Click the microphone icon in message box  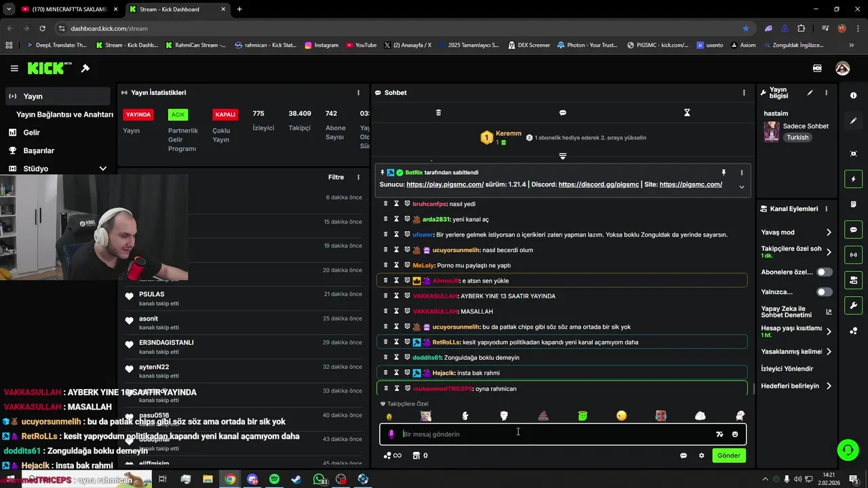click(391, 434)
